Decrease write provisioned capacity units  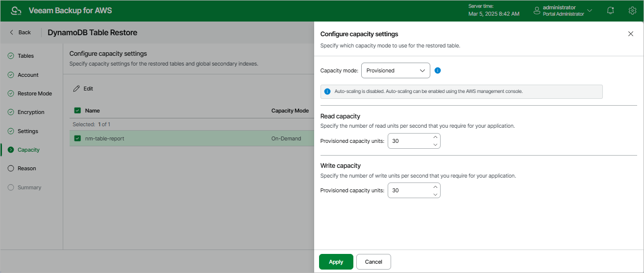pos(435,194)
